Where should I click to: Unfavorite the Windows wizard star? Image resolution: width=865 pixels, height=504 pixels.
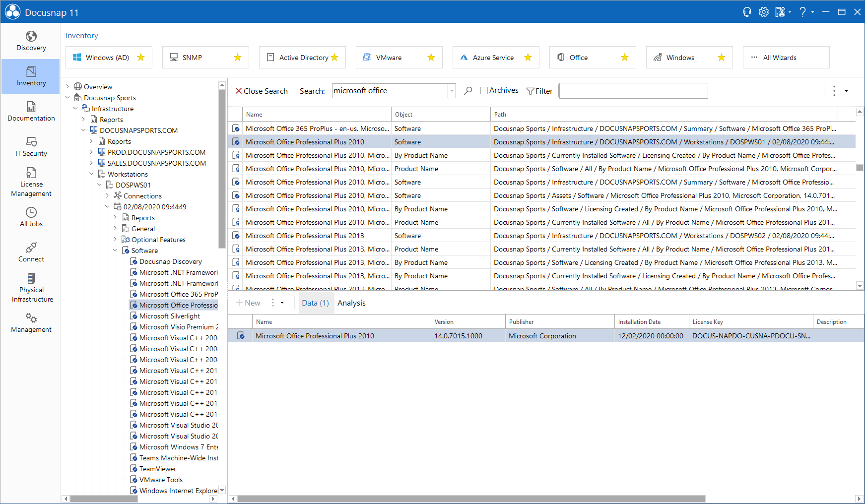pos(722,58)
